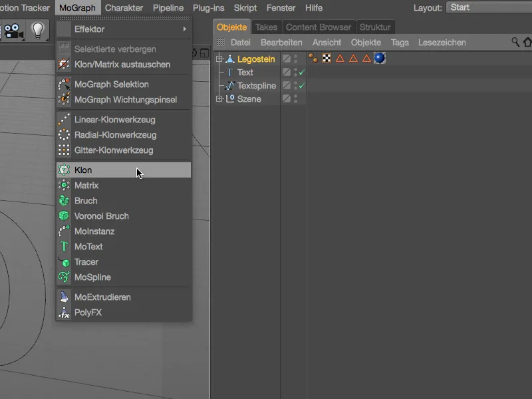Open the blue material tag on Legostein
The width and height of the screenshot is (532, 399).
(380, 59)
